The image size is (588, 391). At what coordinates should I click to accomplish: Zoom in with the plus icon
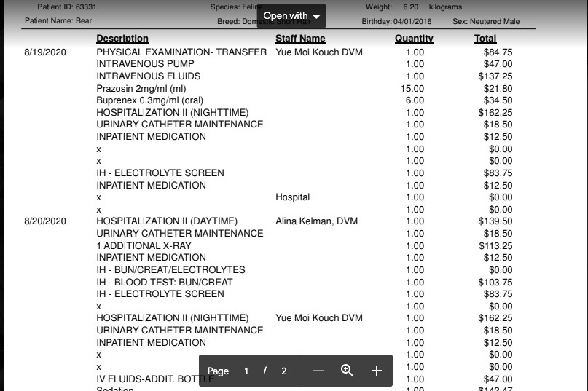click(x=377, y=371)
